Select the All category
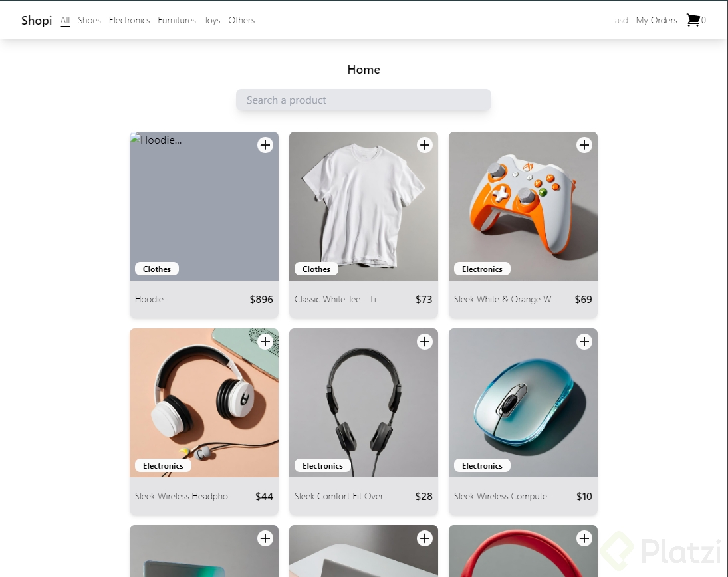This screenshot has width=728, height=577. [x=65, y=20]
